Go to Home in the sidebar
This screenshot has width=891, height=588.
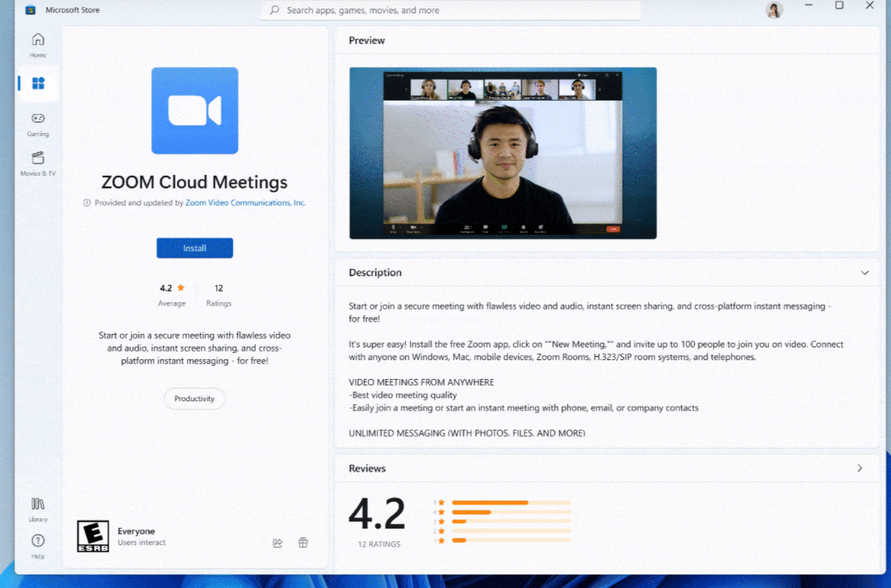click(x=38, y=45)
